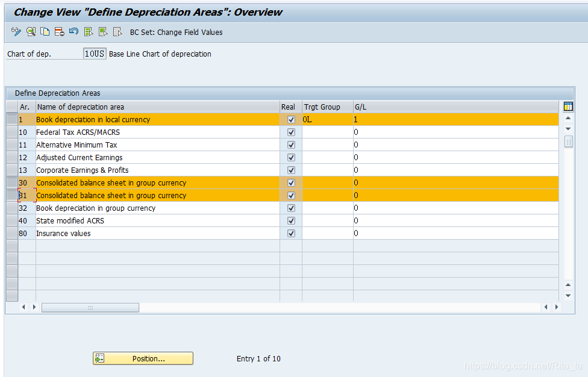Click the Deselect All icon
Viewport: 588px width, 377px height.
point(117,32)
